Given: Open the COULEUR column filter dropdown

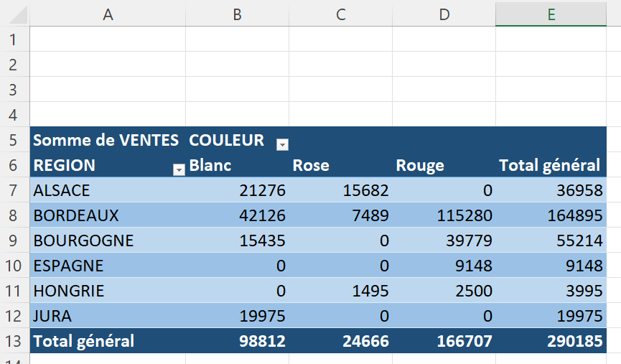Looking at the screenshot, I should coord(282,145).
